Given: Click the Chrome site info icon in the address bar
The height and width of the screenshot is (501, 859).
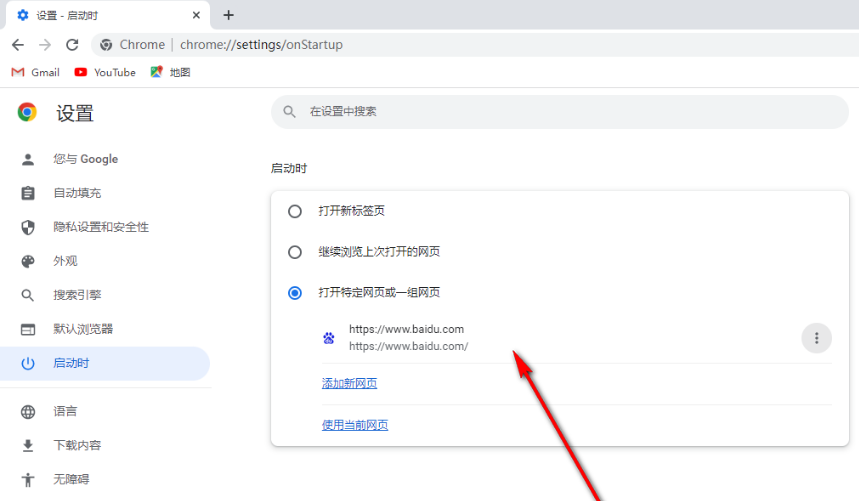Looking at the screenshot, I should point(106,45).
